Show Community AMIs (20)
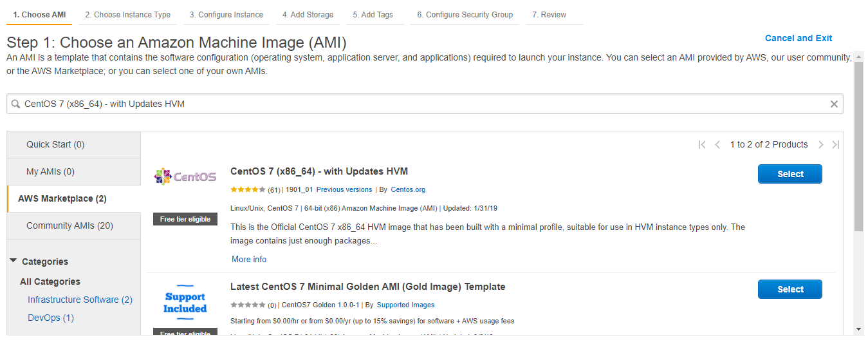Viewport: 868px width, 344px height. coord(74,225)
